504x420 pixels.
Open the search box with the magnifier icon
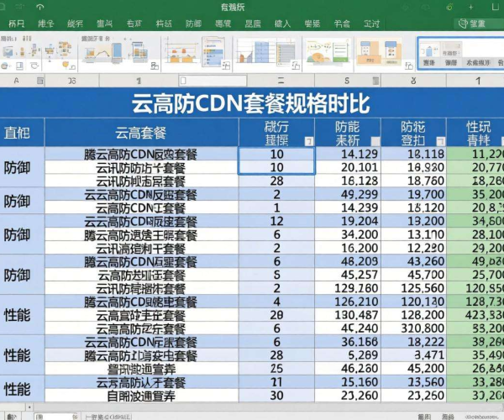[479, 24]
